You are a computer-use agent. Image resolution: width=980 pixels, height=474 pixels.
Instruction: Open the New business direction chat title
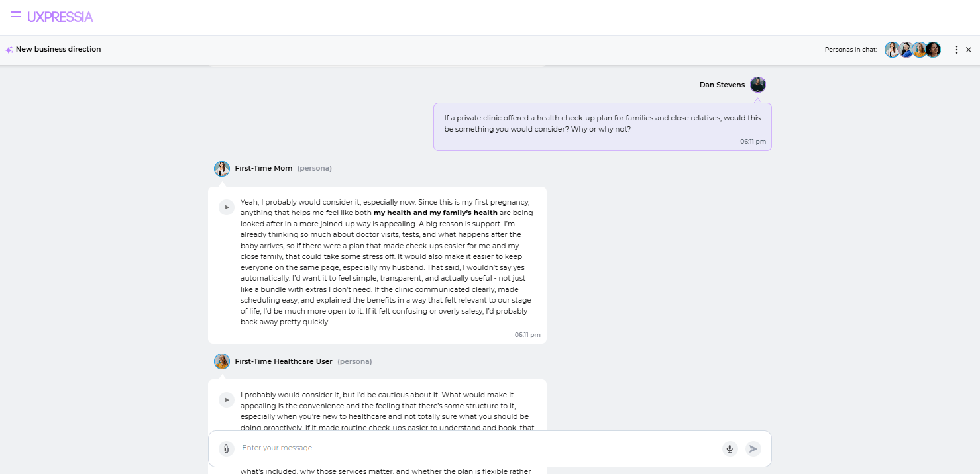pos(58,50)
